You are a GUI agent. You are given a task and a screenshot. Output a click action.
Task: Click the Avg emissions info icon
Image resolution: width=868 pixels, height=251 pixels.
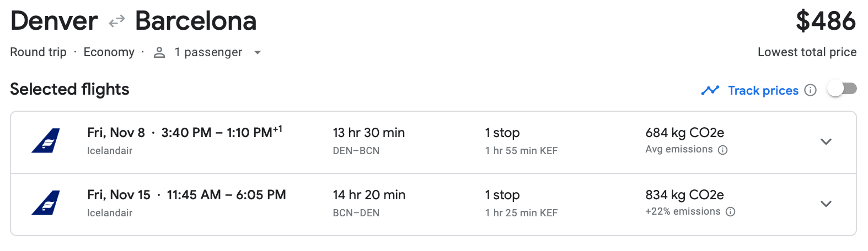coord(723,150)
